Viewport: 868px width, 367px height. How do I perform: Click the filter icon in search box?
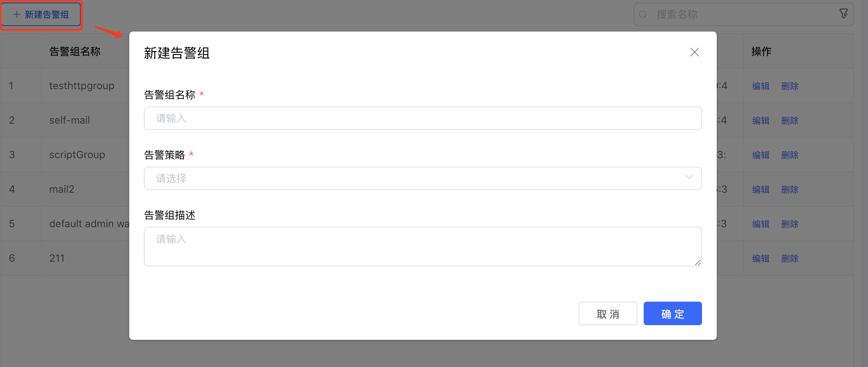click(x=843, y=14)
